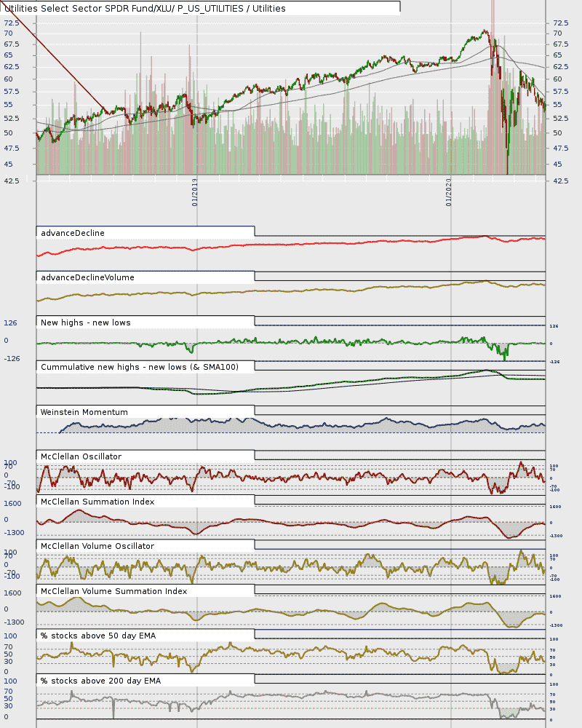Click the '% stocks above 50 day EMA' label

click(98, 636)
